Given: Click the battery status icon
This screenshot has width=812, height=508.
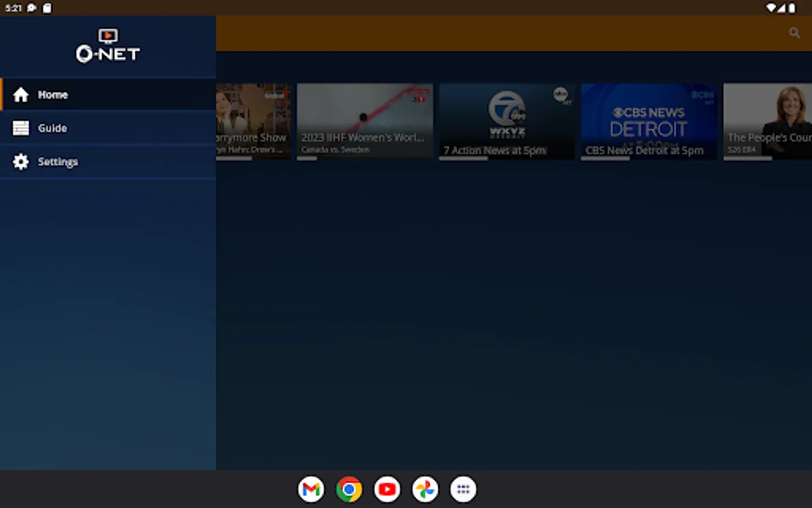Looking at the screenshot, I should coord(792,8).
